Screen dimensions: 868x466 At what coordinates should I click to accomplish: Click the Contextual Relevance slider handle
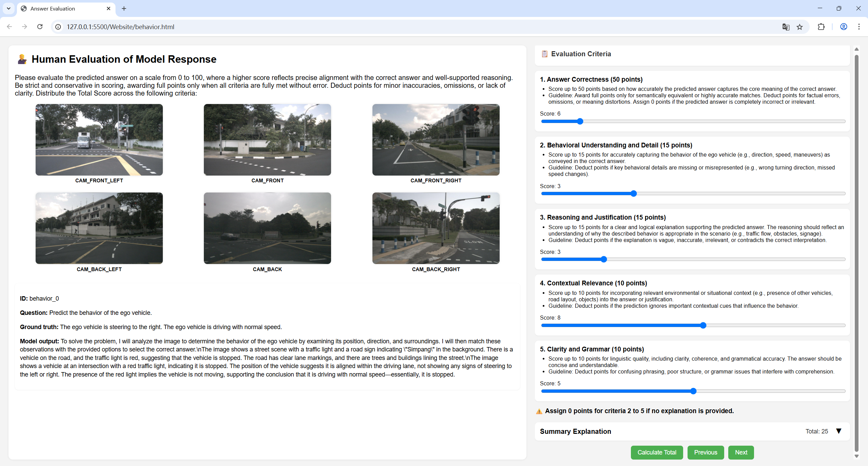tap(703, 325)
